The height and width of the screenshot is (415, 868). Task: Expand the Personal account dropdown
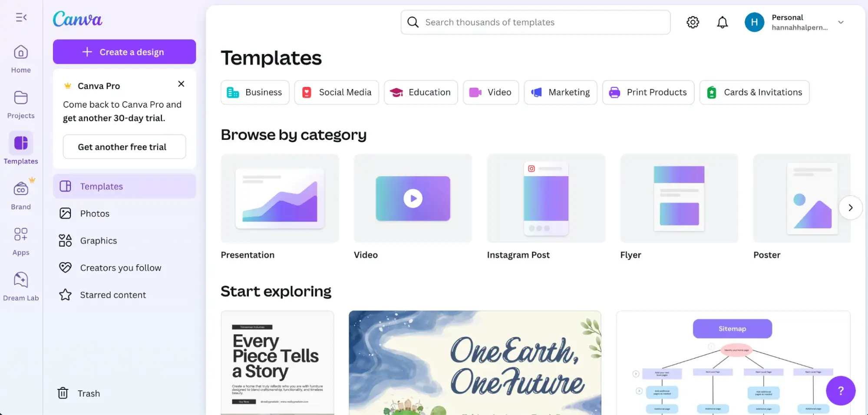point(841,22)
